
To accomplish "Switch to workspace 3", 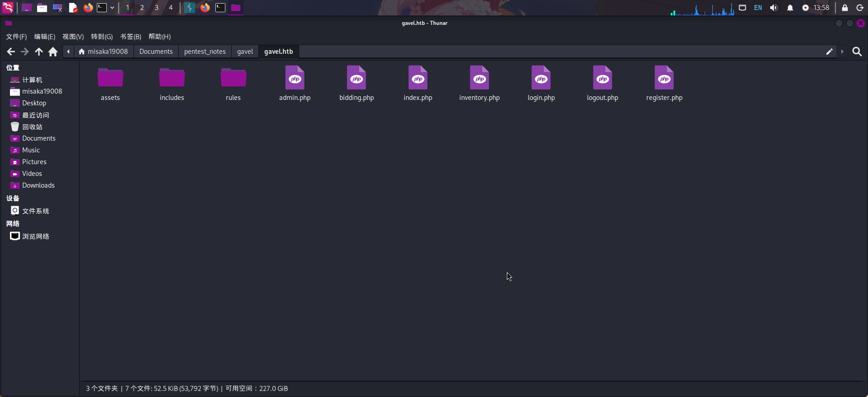I will pyautogui.click(x=157, y=8).
